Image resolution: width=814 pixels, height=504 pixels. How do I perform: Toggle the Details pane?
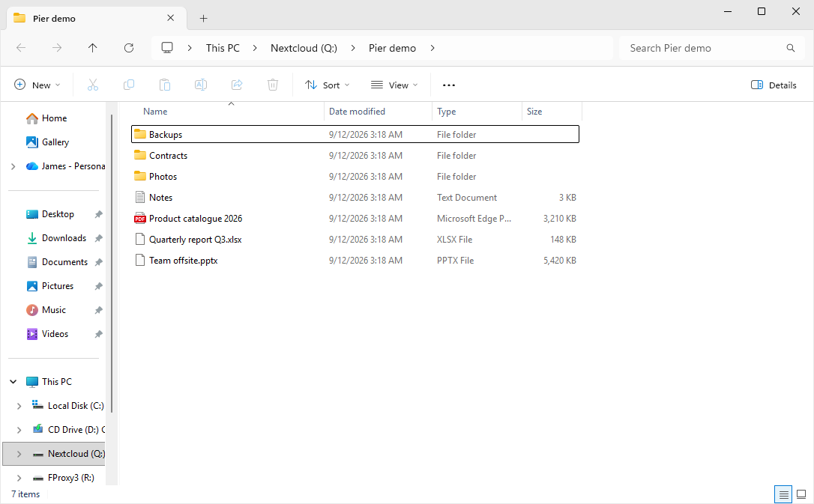pyautogui.click(x=774, y=85)
